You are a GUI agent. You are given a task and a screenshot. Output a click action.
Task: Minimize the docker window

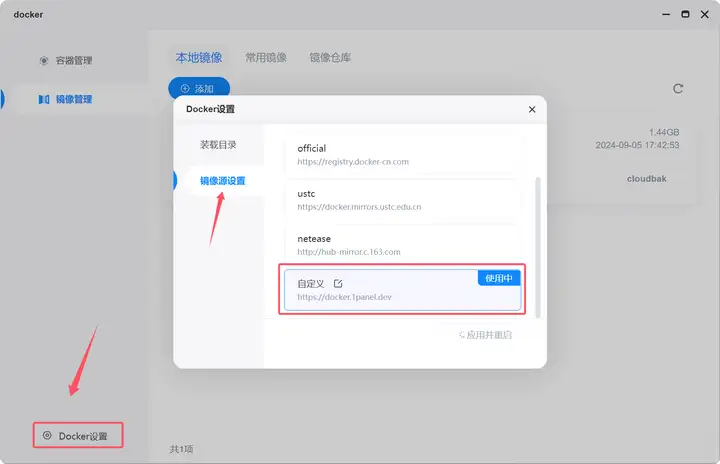pyautogui.click(x=666, y=15)
